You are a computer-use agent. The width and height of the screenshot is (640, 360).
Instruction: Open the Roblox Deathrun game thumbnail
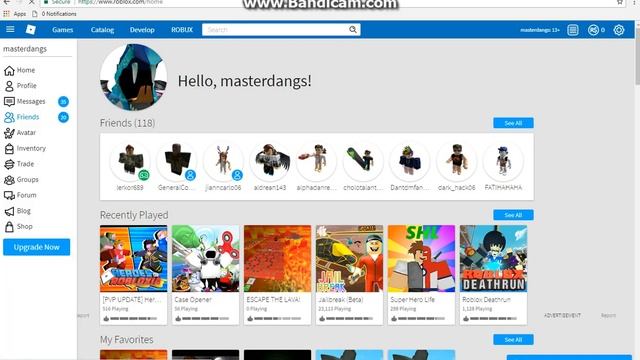[493, 258]
